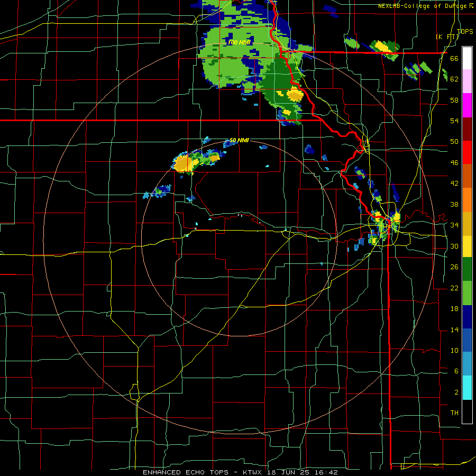The width and height of the screenshot is (476, 476).
Task: Click the legend value '18'
Action: pos(454,309)
